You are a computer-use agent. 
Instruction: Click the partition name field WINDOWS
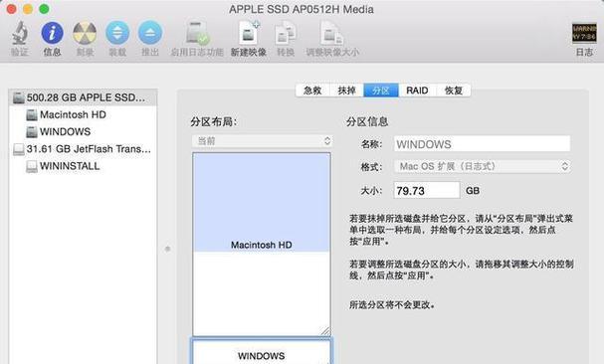coord(482,144)
